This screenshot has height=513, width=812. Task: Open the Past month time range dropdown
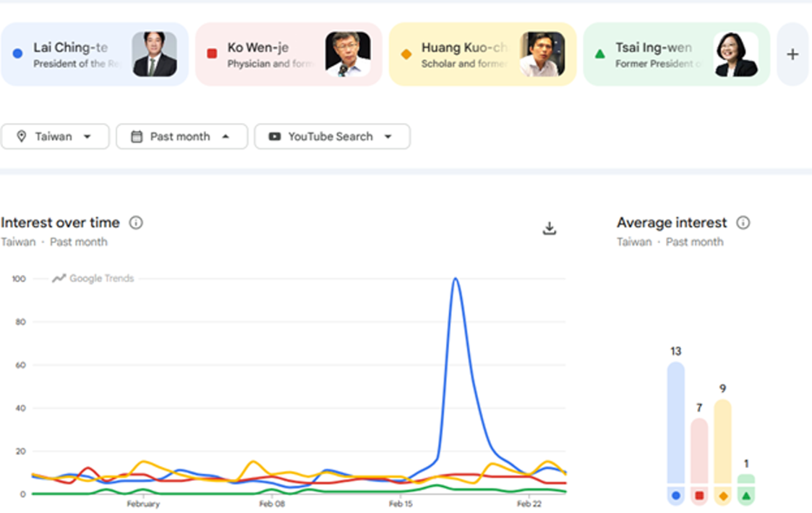click(x=182, y=136)
